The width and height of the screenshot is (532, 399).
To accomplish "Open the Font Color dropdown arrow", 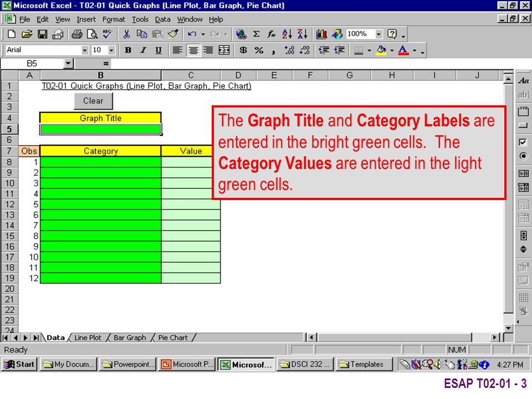I will pyautogui.click(x=414, y=50).
